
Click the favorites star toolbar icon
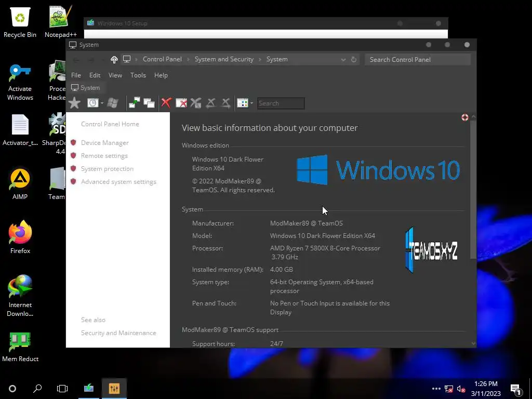pyautogui.click(x=74, y=103)
